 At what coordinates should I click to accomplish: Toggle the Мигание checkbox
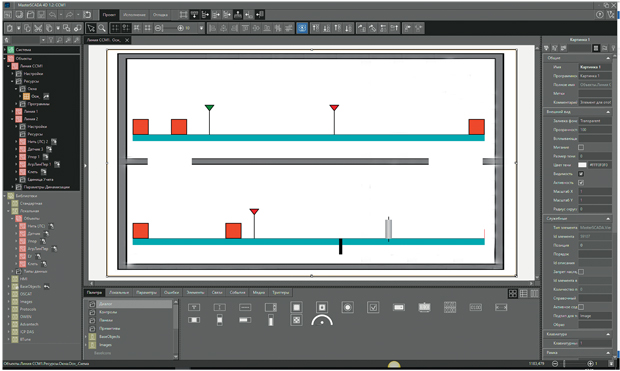tap(581, 147)
